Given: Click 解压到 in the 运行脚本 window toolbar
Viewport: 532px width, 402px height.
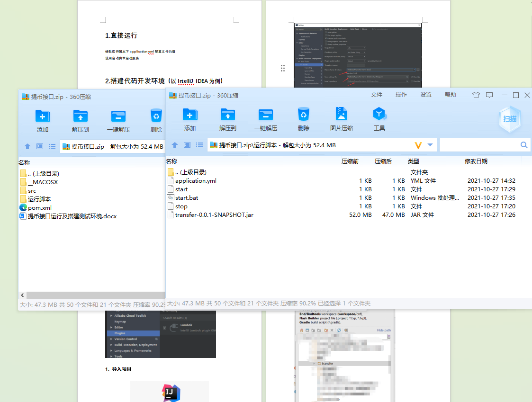Looking at the screenshot, I should point(227,119).
